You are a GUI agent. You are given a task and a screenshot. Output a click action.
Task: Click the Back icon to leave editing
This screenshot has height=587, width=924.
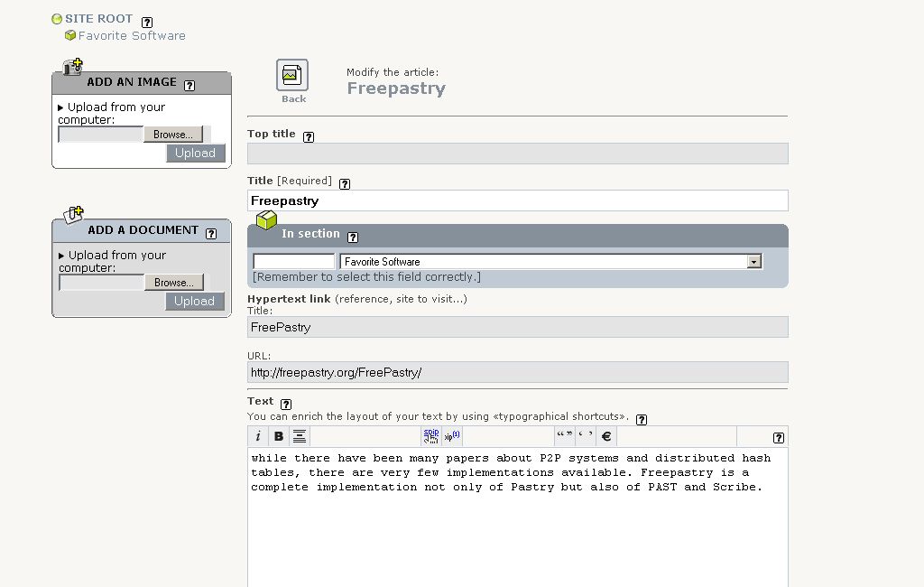292,75
